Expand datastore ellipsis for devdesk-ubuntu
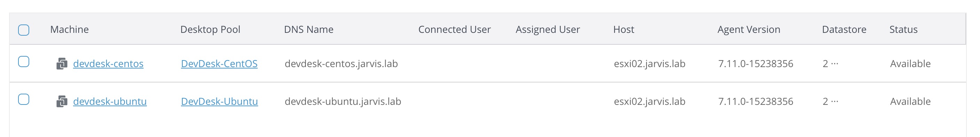The image size is (980, 137). click(x=835, y=101)
